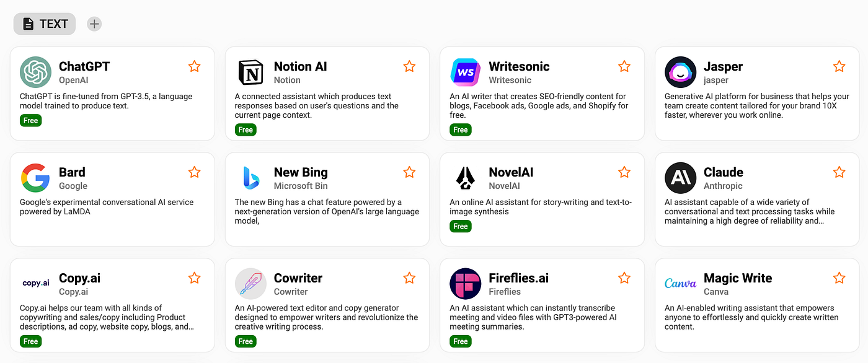Select the TEXT category tab
868x363 pixels.
[x=45, y=24]
